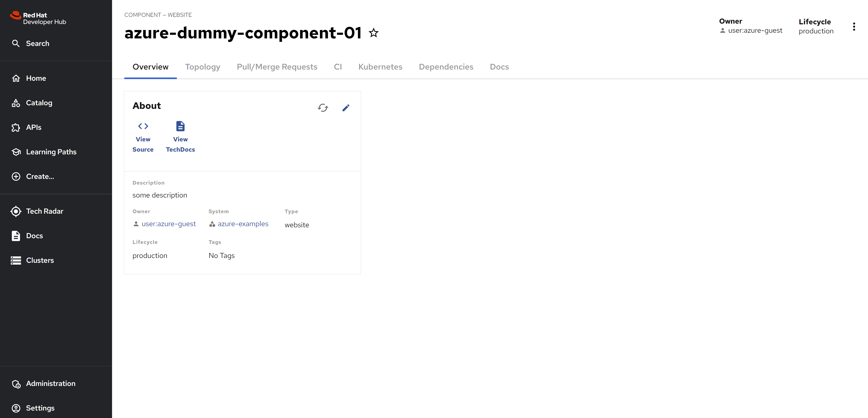The width and height of the screenshot is (868, 418).
Task: Switch to the Kubernetes tab
Action: [380, 67]
